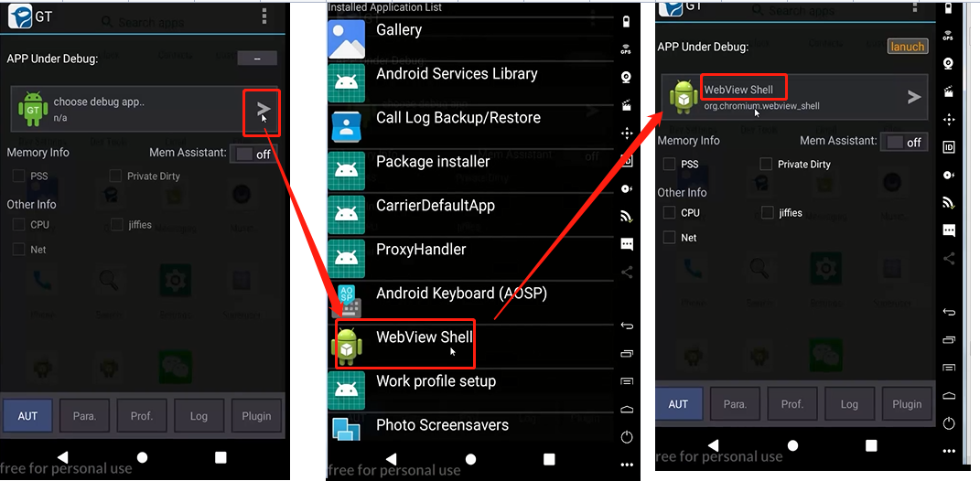Enable jiffies checkbox in the right panel
This screenshot has height=481, width=980.
pyautogui.click(x=768, y=213)
